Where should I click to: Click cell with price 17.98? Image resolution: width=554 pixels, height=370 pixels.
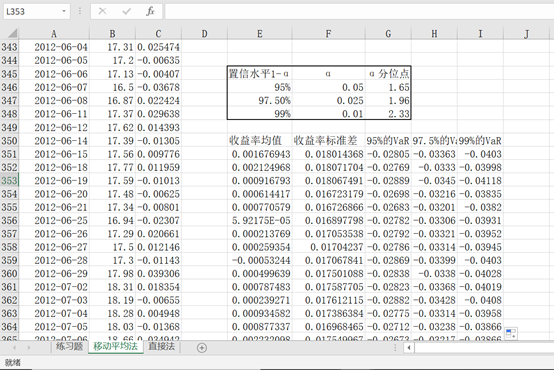click(x=112, y=274)
